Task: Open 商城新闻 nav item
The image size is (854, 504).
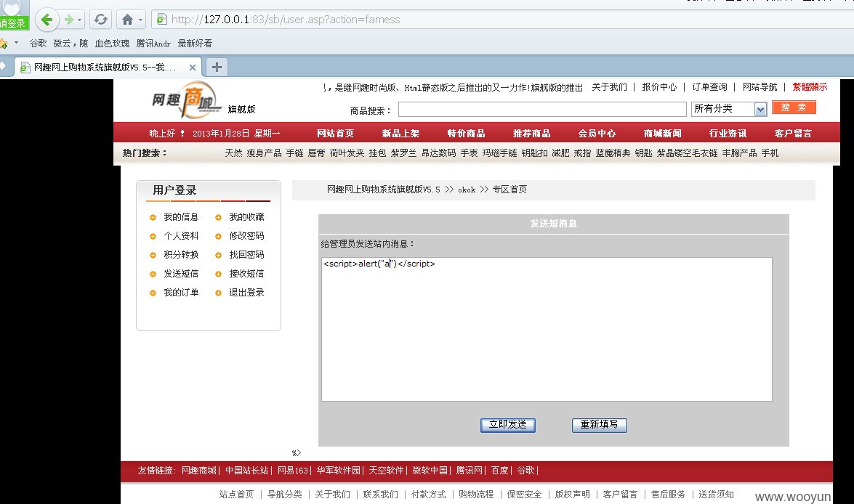Action: tap(661, 134)
